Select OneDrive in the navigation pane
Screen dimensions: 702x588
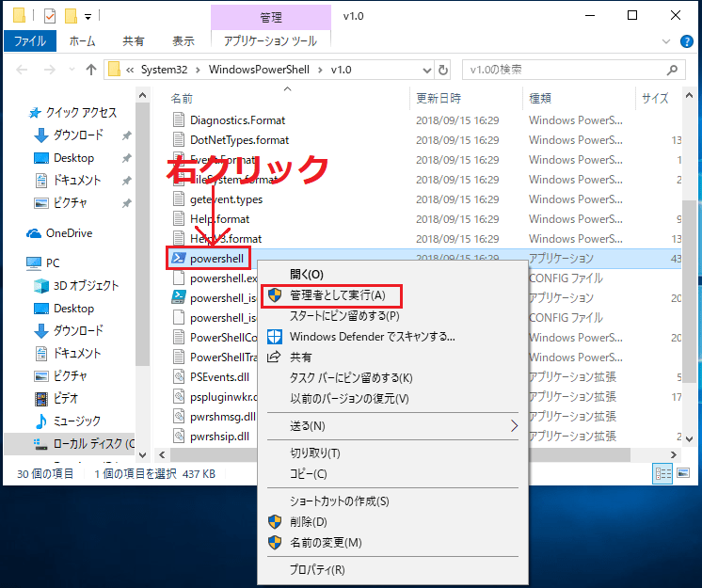[x=69, y=233]
